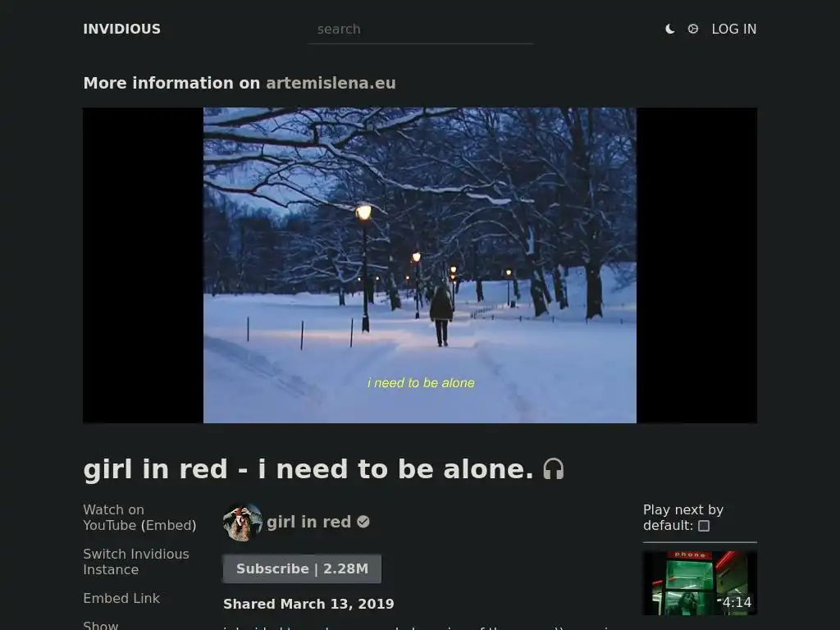Go to the Invidious home page
This screenshot has width=840, height=630.
pos(121,29)
